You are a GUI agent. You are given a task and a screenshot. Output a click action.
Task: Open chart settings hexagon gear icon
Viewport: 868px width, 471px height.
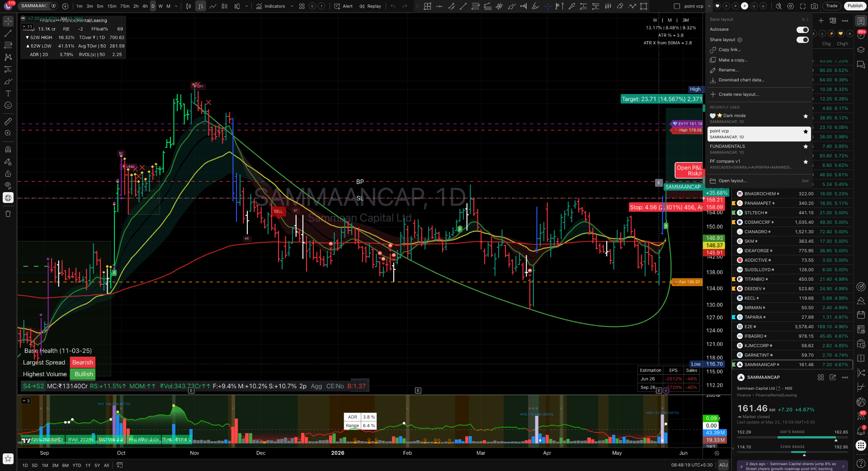point(790,6)
